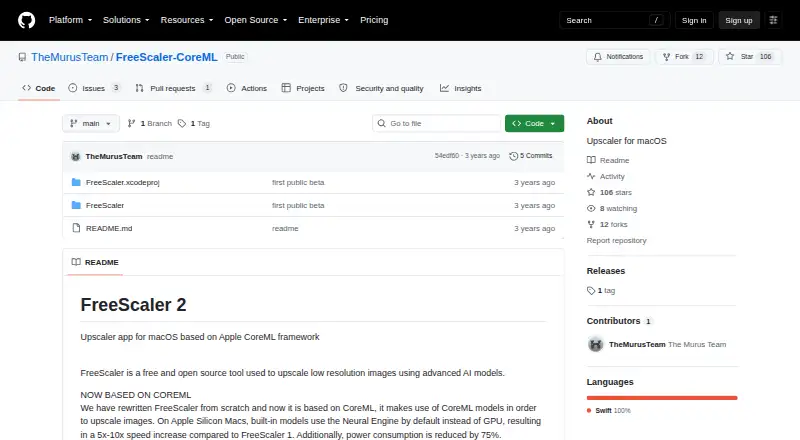Screen dimensions: 800x440
Task: Open the appearance settings icon
Action: 773,20
